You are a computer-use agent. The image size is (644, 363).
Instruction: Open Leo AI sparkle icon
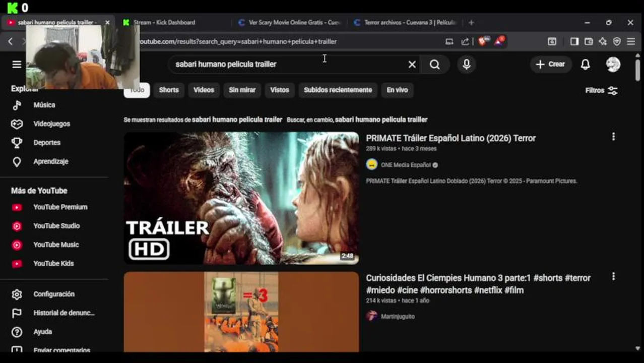pyautogui.click(x=602, y=41)
